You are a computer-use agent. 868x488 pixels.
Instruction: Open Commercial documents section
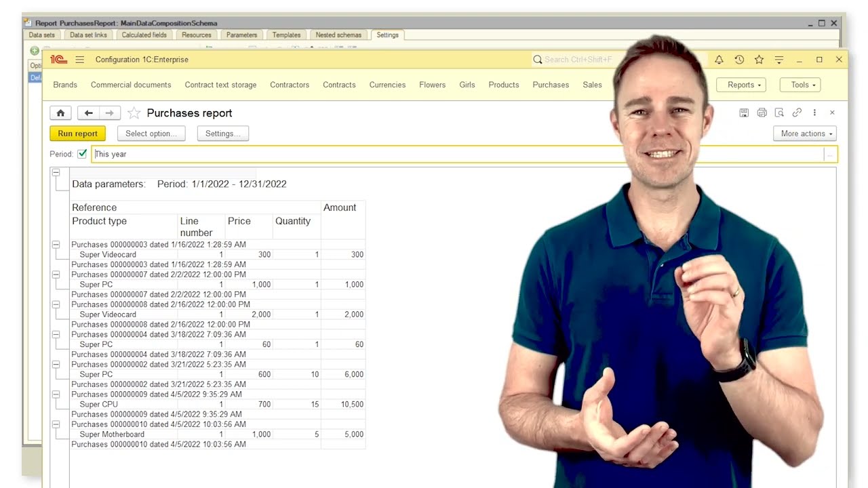(x=131, y=85)
